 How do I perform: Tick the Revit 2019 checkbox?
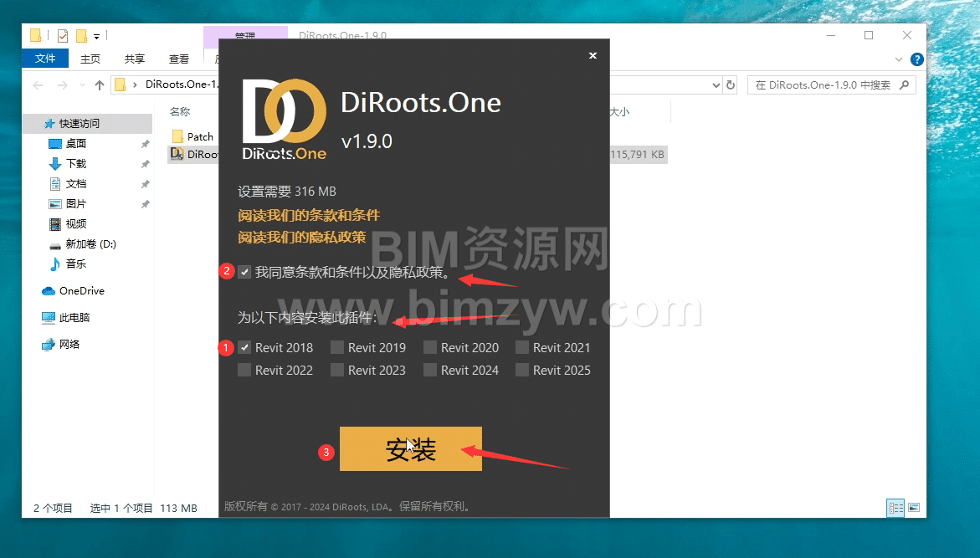(x=337, y=347)
